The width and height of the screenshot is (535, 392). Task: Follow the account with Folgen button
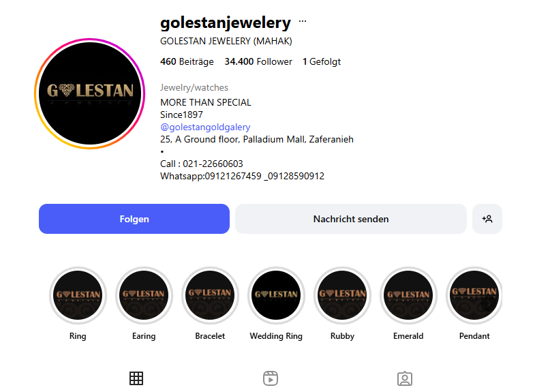pyautogui.click(x=134, y=219)
